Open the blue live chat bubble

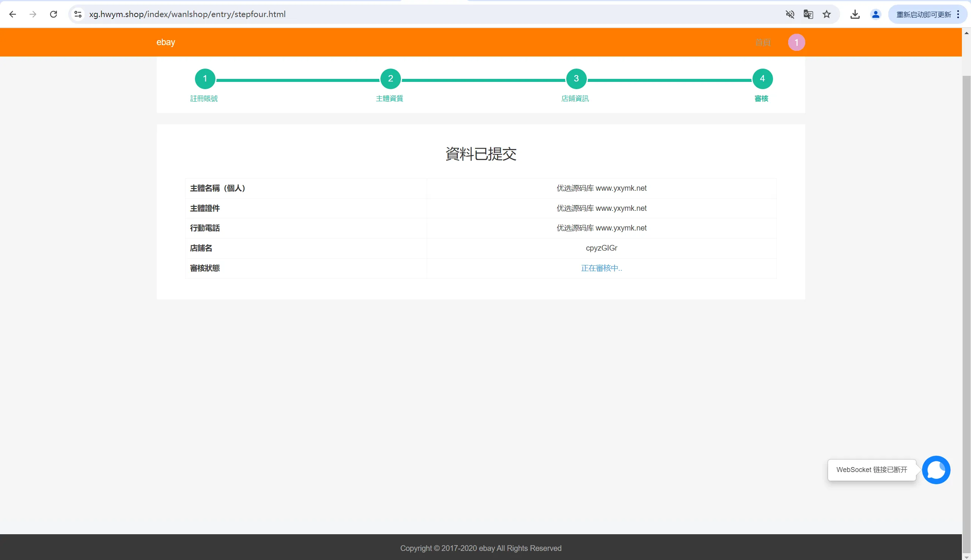pos(936,470)
